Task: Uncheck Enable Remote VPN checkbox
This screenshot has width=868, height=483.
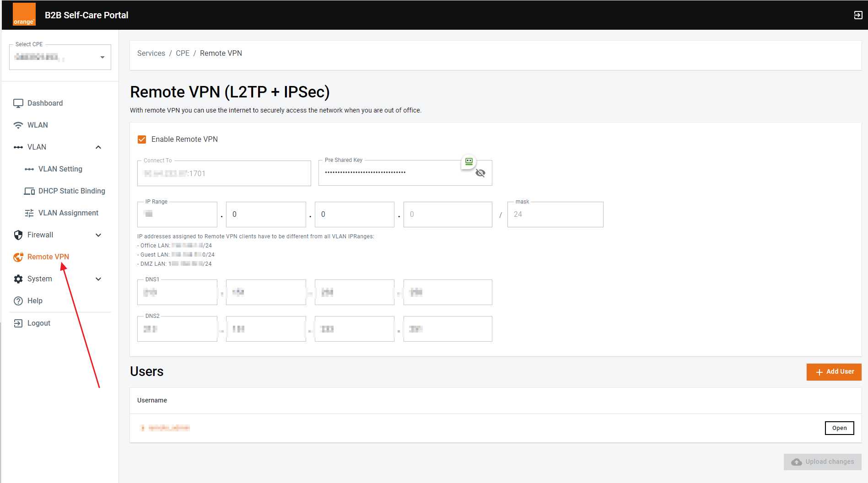Action: point(142,140)
